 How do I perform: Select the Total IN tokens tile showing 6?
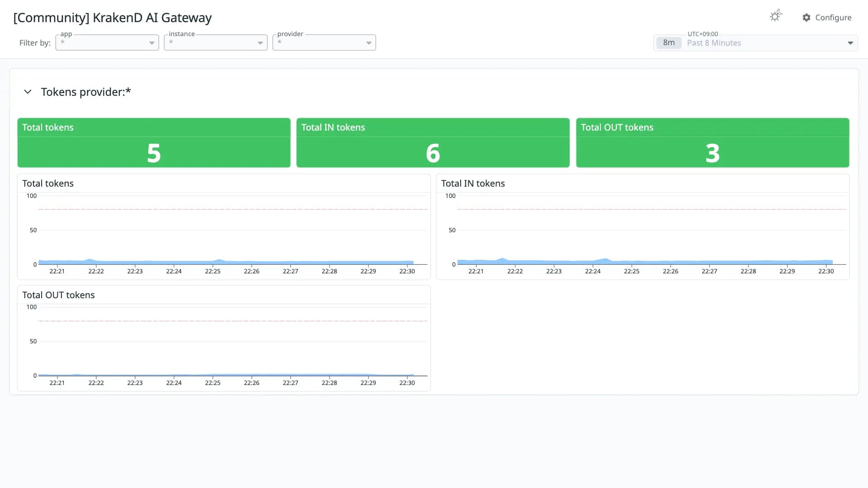point(433,143)
